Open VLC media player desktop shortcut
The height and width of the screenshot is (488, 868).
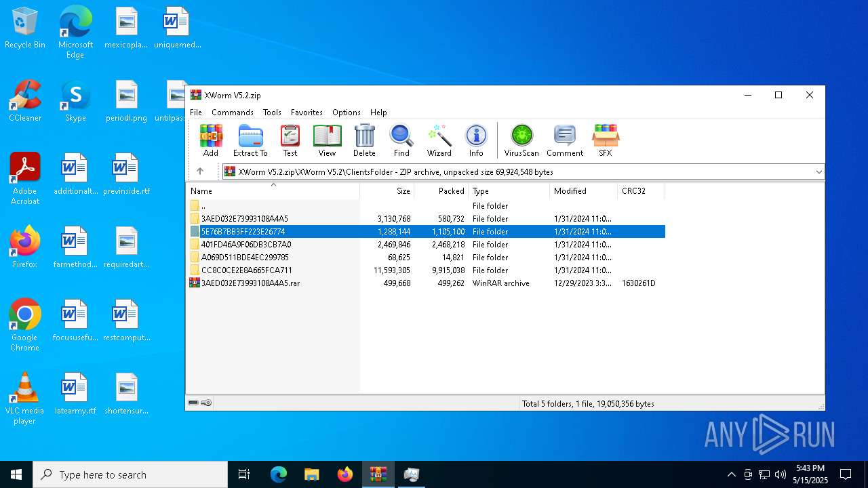(25, 398)
